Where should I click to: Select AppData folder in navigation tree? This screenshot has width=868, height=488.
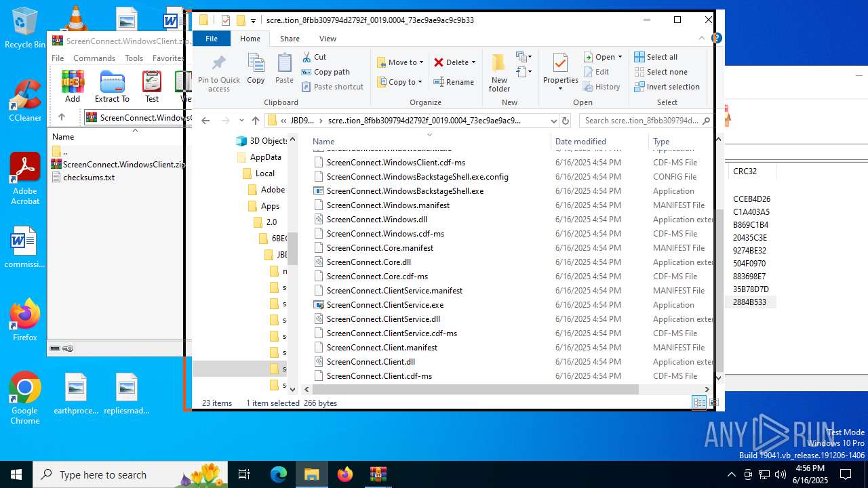coord(258,157)
